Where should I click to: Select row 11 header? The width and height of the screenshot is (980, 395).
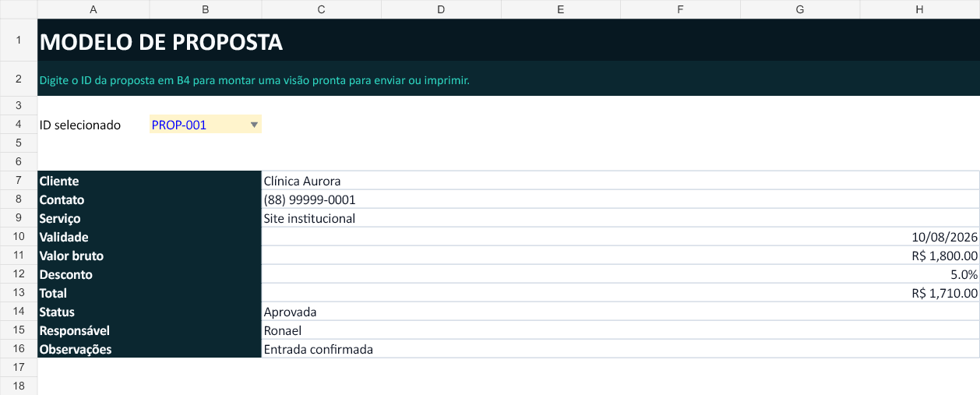[19, 256]
